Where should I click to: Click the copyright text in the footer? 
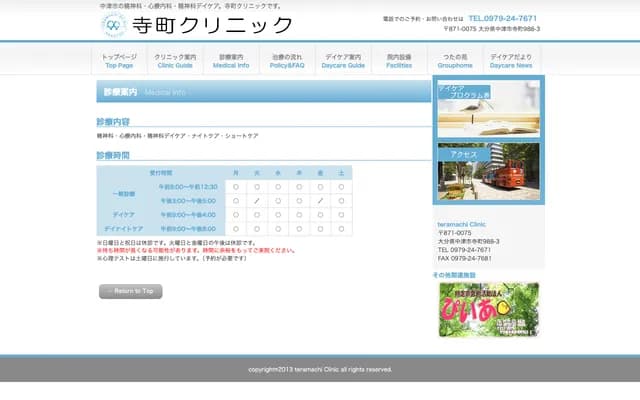(x=320, y=369)
